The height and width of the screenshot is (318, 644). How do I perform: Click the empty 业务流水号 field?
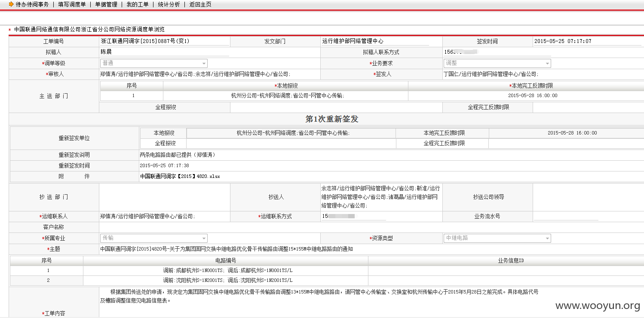coord(566,217)
